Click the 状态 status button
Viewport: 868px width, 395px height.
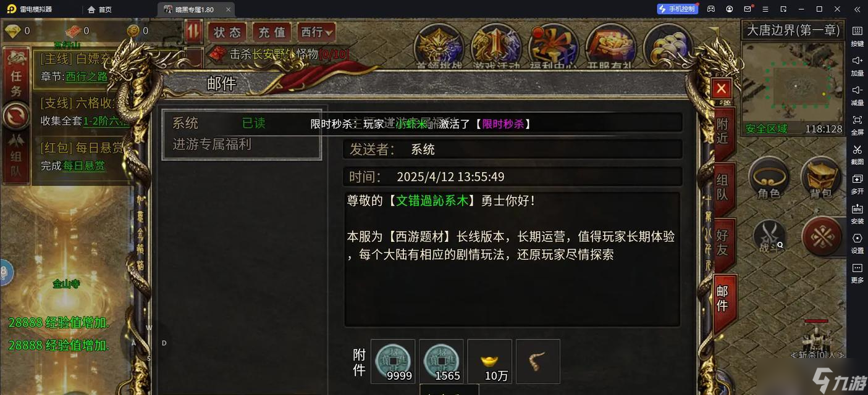pyautogui.click(x=227, y=31)
